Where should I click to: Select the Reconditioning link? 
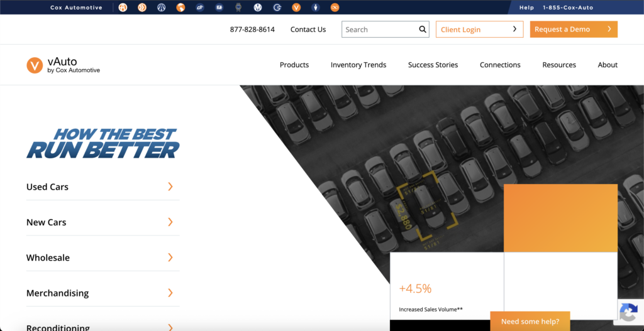point(58,328)
